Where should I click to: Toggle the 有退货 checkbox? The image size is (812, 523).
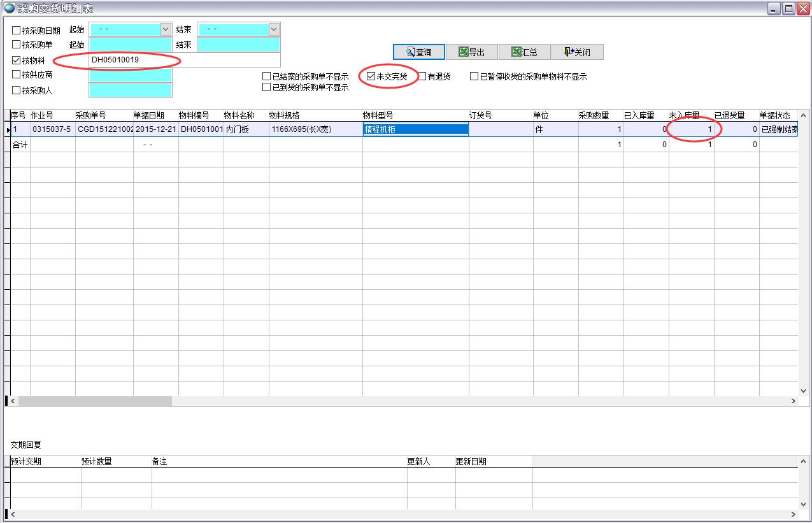point(422,76)
